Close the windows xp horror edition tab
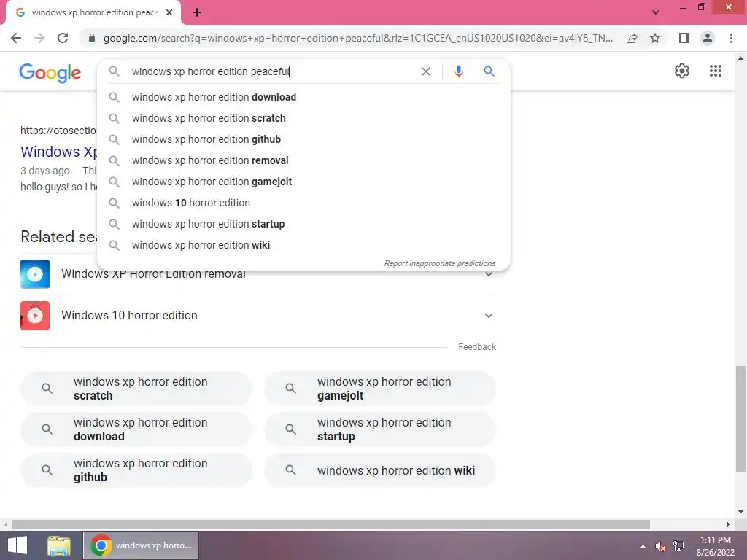 pyautogui.click(x=169, y=13)
